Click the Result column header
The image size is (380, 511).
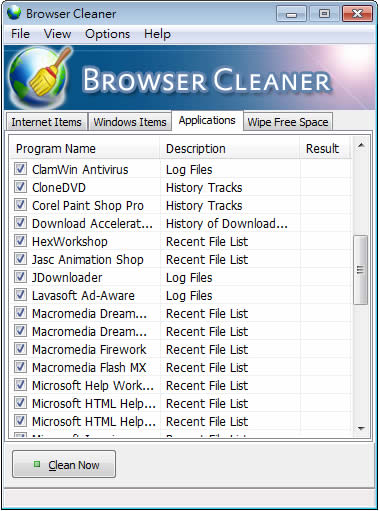(325, 149)
